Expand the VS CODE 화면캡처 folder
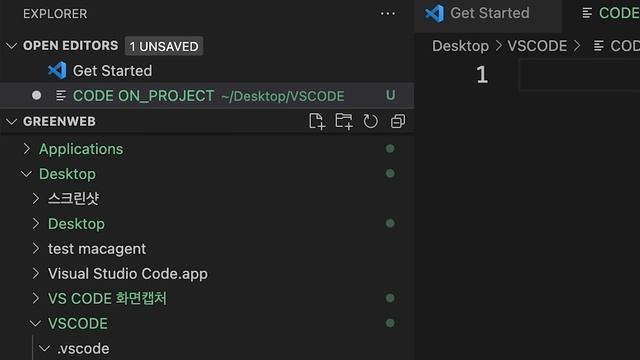Screen dimensions: 640x360 36,298
